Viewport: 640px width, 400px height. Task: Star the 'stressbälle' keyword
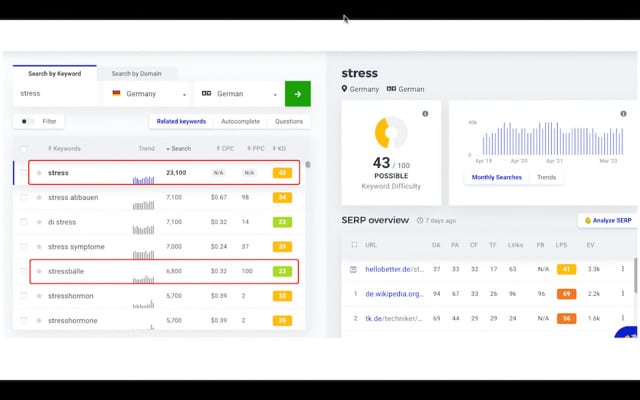[39, 271]
